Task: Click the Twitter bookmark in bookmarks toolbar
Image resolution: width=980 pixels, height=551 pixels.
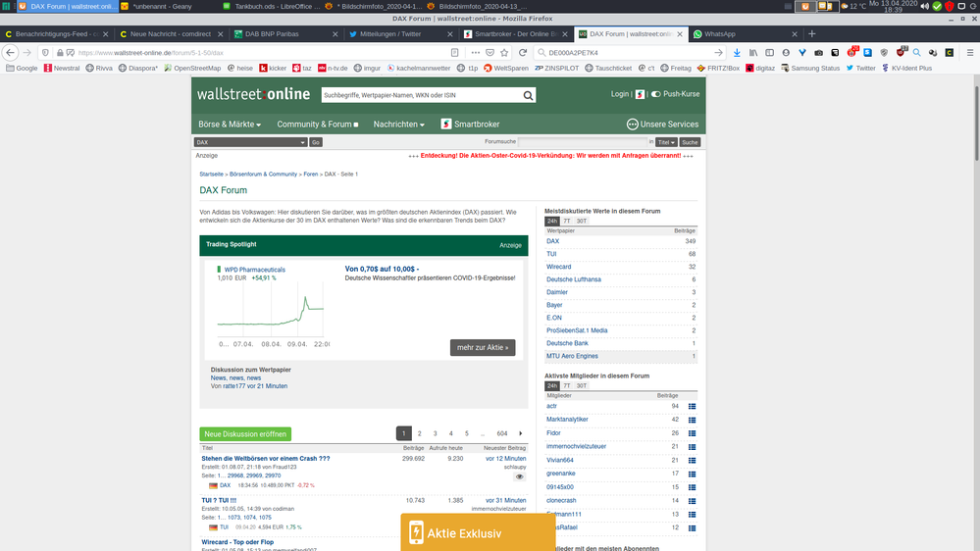Action: [859, 69]
